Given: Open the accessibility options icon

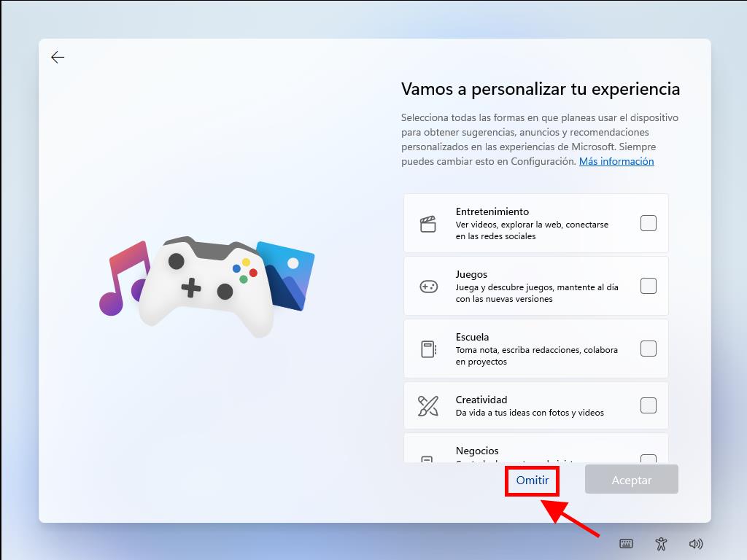Looking at the screenshot, I should (x=661, y=543).
